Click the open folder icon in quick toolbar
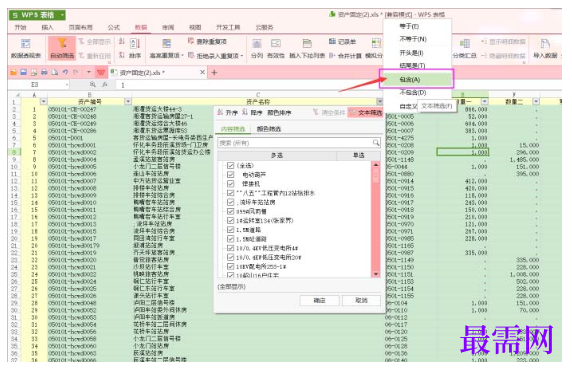 (x=13, y=72)
